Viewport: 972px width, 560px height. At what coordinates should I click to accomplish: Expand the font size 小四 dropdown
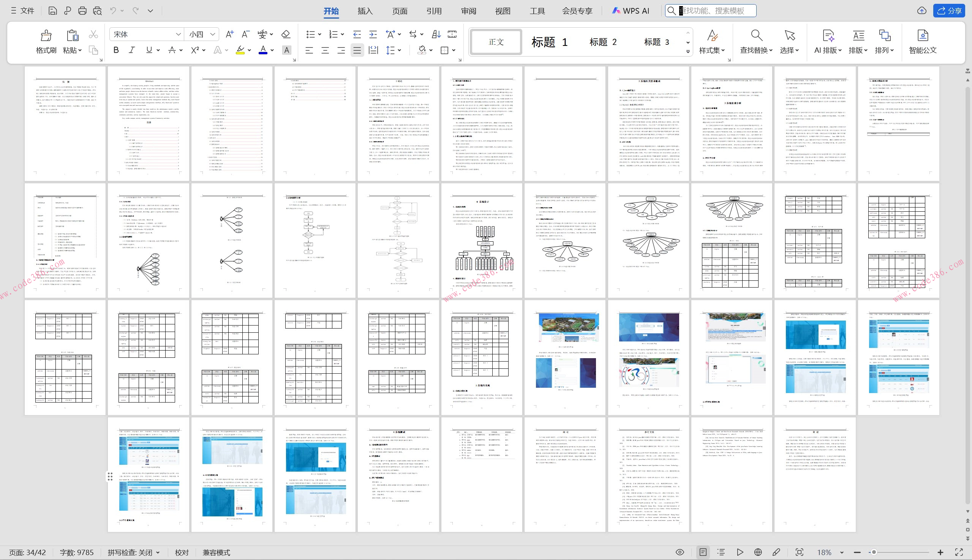[212, 34]
